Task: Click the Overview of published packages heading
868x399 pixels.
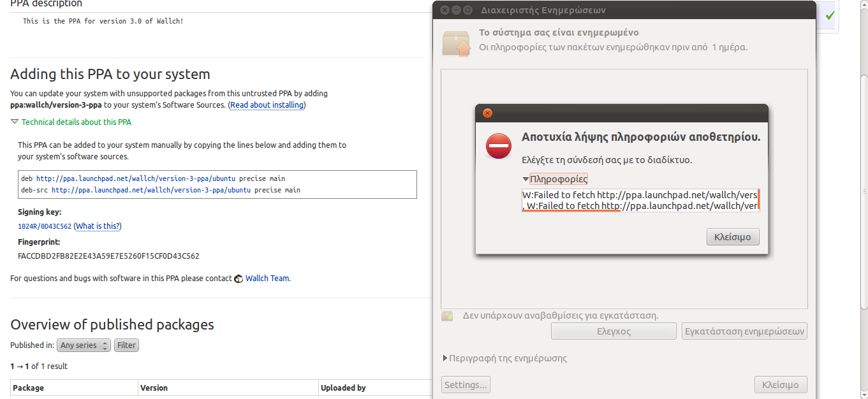Action: (x=112, y=324)
